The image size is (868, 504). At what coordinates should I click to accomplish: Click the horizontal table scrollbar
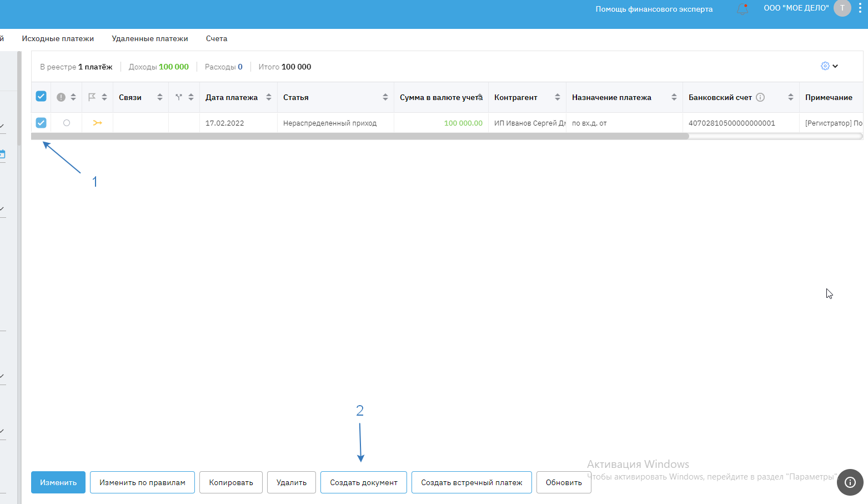(x=360, y=136)
